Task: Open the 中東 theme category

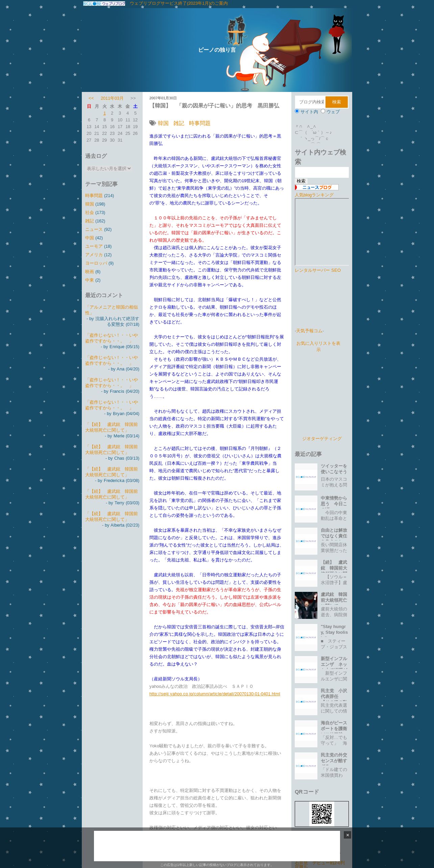Action: [x=90, y=280]
